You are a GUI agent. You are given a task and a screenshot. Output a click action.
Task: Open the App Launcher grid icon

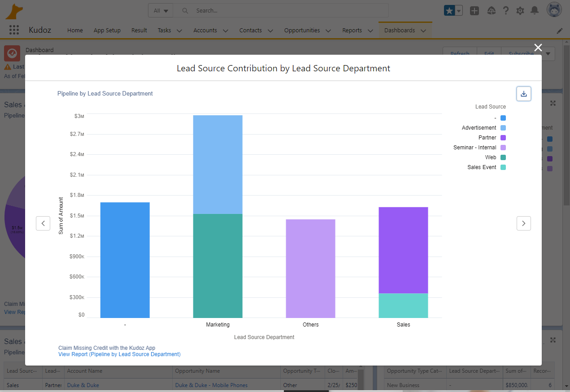coord(14,30)
